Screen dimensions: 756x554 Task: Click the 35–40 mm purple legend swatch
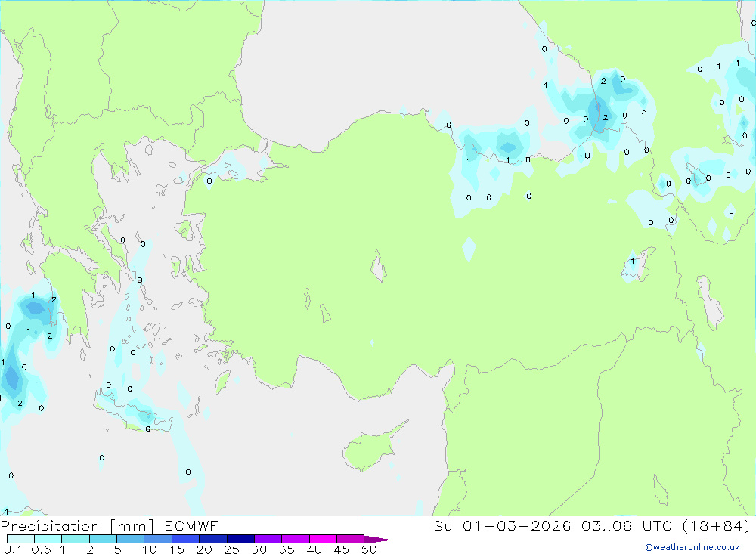pyautogui.click(x=295, y=539)
